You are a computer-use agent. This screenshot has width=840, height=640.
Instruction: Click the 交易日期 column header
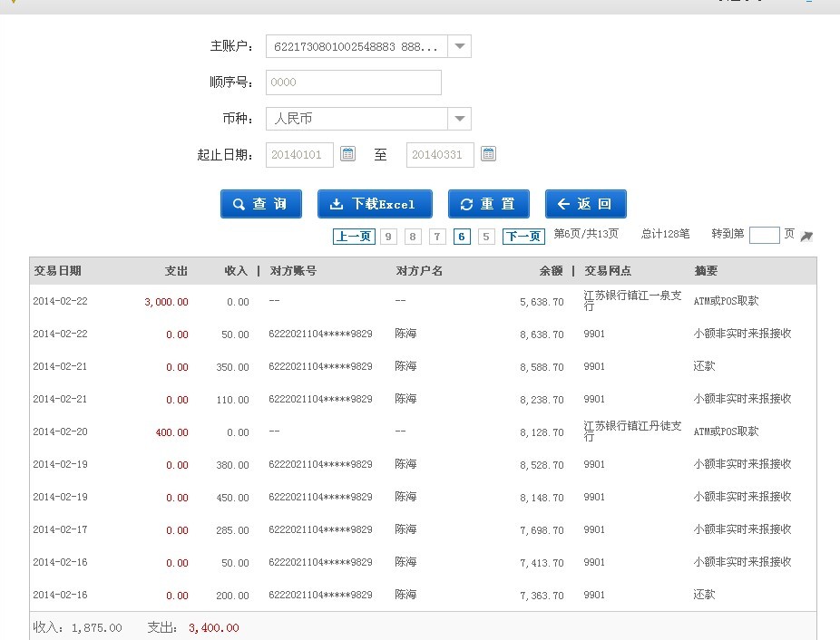tap(57, 271)
